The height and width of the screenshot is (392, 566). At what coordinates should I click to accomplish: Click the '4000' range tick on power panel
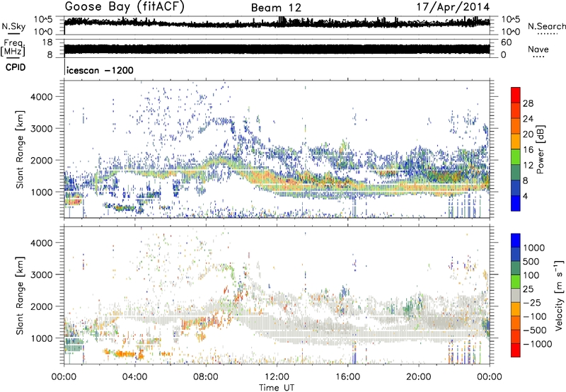coord(41,97)
